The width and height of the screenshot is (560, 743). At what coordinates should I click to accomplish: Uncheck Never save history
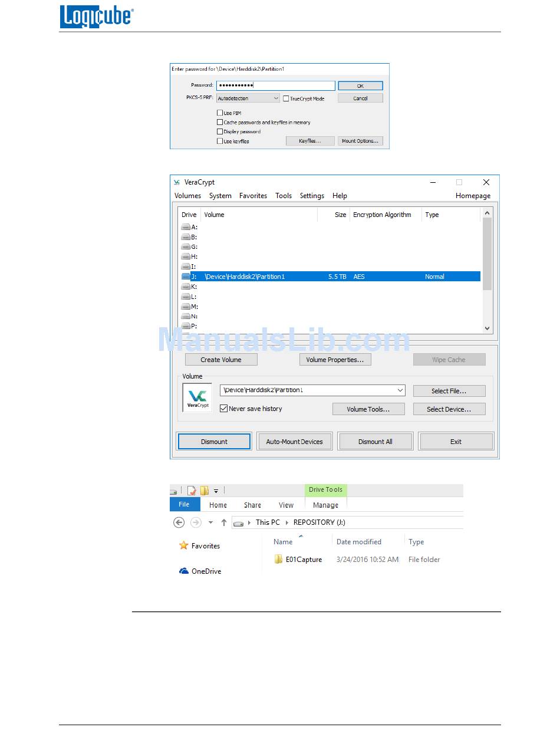223,409
